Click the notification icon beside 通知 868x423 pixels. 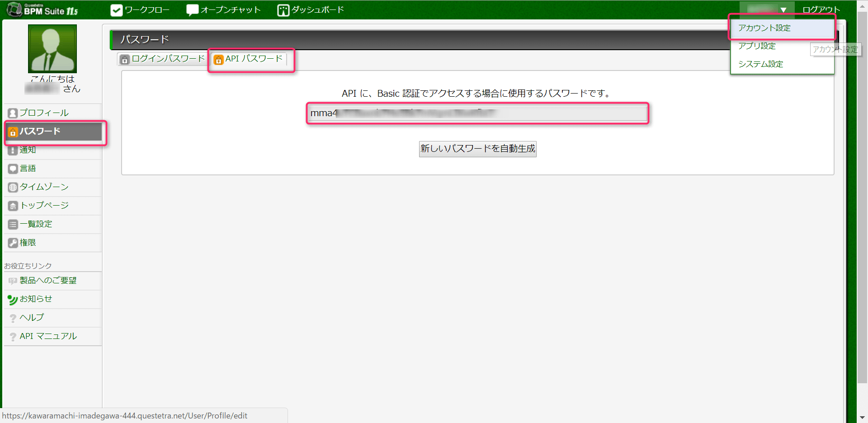point(13,150)
